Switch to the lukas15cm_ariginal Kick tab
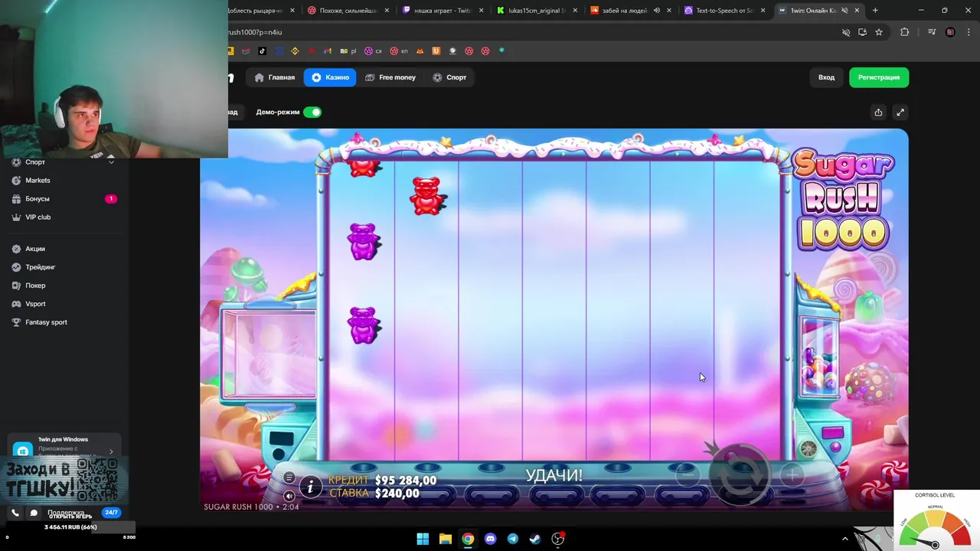 (x=537, y=11)
